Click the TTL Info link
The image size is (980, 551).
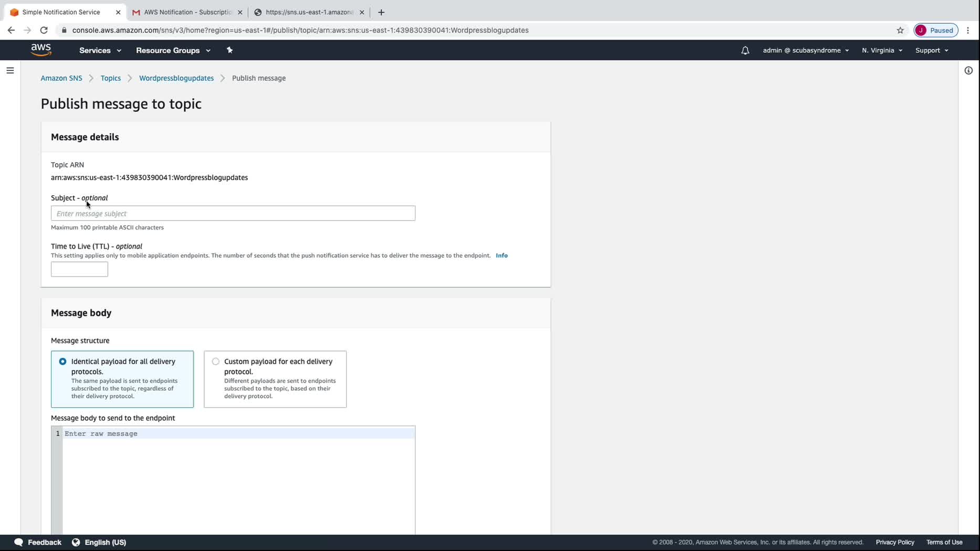tap(502, 256)
